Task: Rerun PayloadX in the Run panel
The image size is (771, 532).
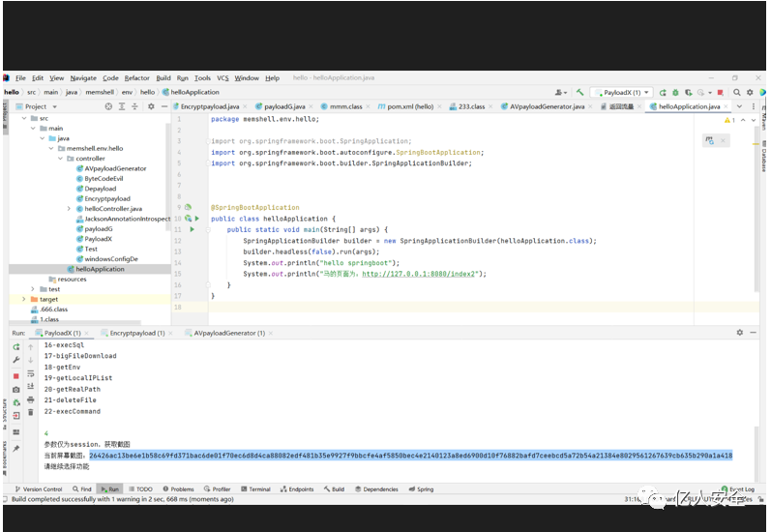Action: [x=16, y=346]
